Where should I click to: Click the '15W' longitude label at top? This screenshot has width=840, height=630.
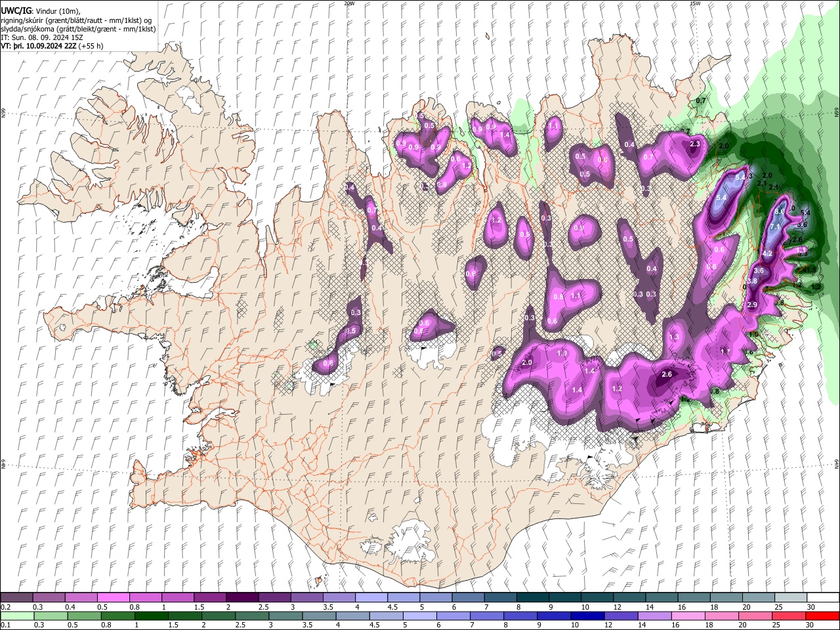tap(695, 3)
